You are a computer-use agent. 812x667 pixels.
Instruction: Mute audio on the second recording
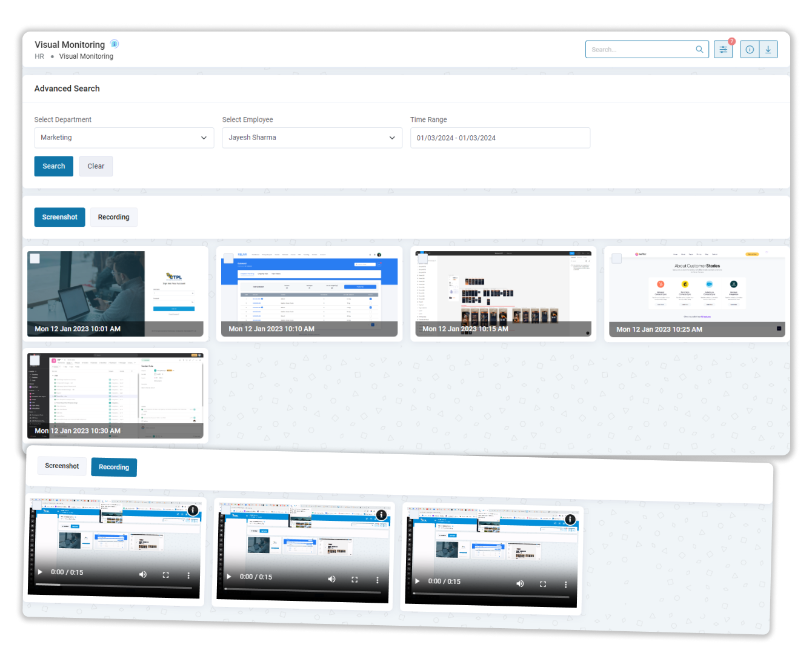click(x=331, y=579)
